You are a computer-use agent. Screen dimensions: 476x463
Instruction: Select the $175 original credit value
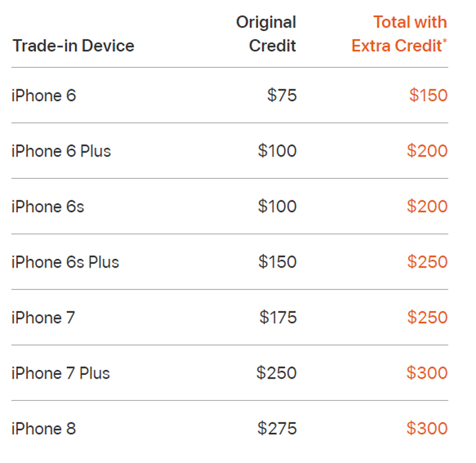[x=278, y=317]
